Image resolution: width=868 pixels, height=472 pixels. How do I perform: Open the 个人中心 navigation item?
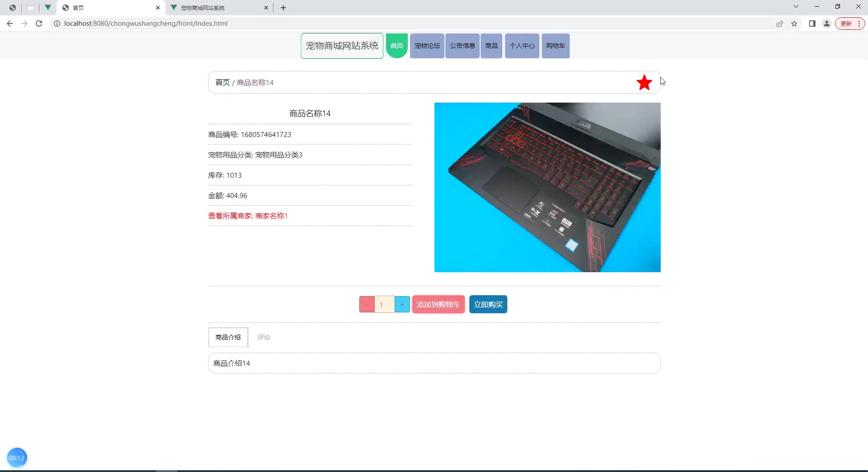pyautogui.click(x=522, y=46)
